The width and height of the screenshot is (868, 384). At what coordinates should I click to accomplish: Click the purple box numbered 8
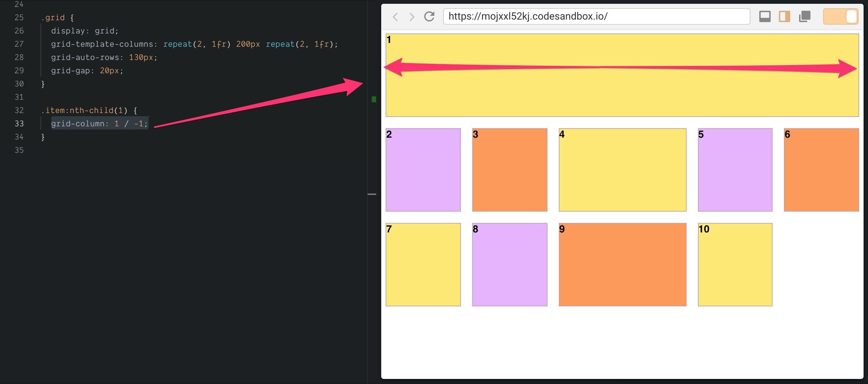coord(510,265)
